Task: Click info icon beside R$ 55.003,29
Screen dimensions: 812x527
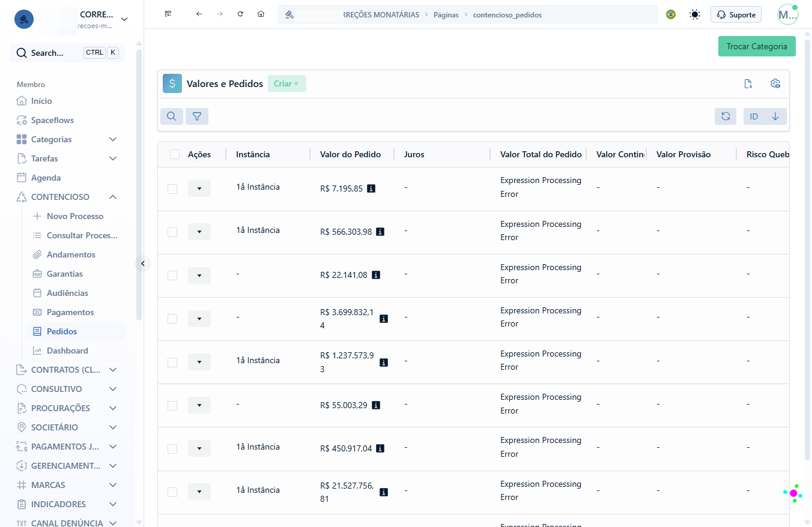Action: point(376,405)
